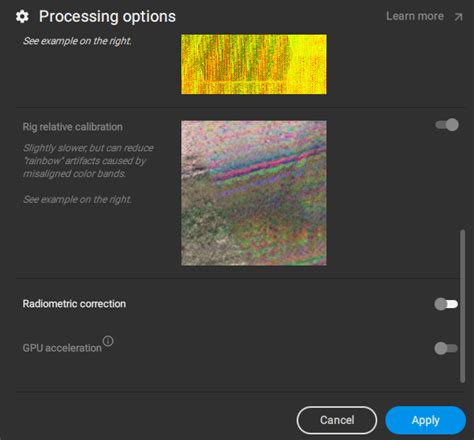
Task: Click the GPU acceleration label
Action: [x=62, y=348]
